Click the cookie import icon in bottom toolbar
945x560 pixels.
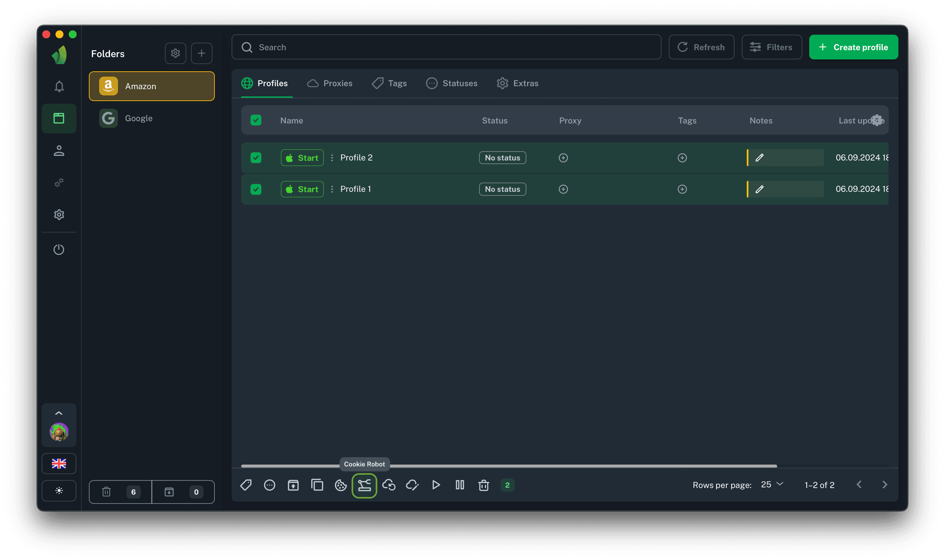tap(341, 485)
